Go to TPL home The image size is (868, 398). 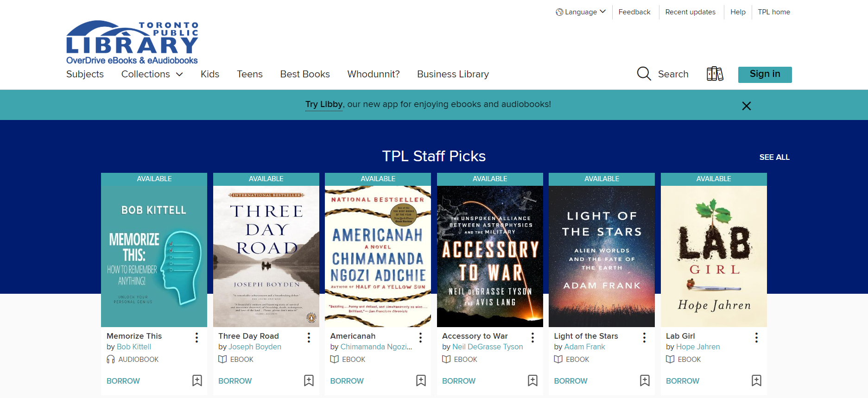pos(774,12)
